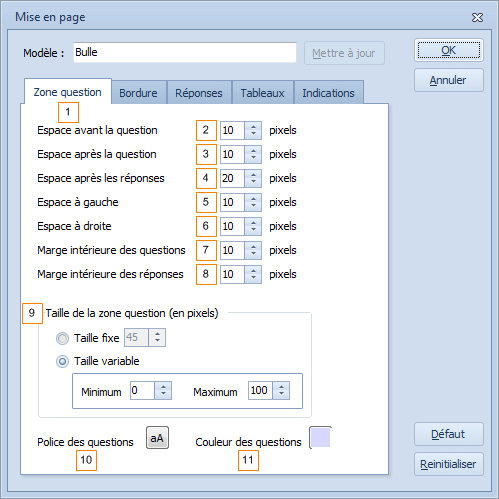This screenshot has width=499, height=499.
Task: Decrease the Maximum size value
Action: pyautogui.click(x=281, y=394)
